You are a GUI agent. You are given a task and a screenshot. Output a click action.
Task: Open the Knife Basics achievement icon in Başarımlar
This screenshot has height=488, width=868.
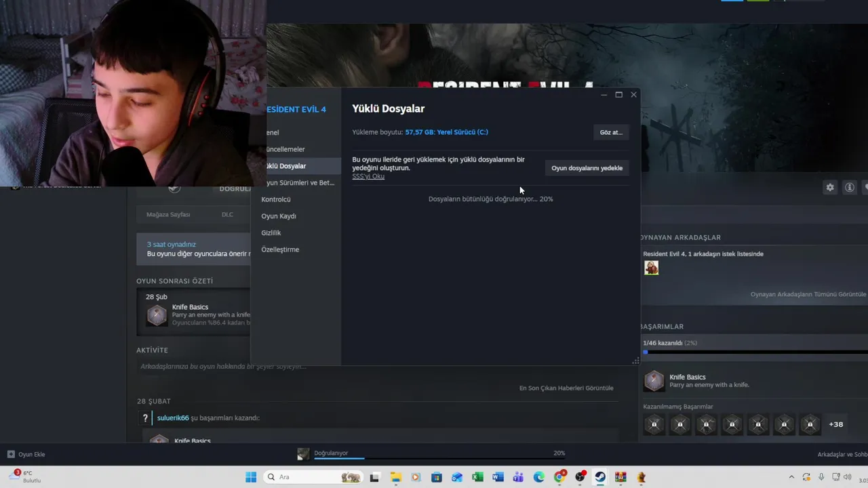654,381
